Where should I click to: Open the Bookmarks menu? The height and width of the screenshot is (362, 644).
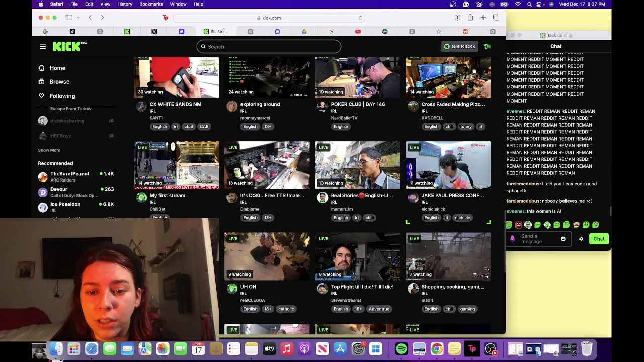point(151,4)
